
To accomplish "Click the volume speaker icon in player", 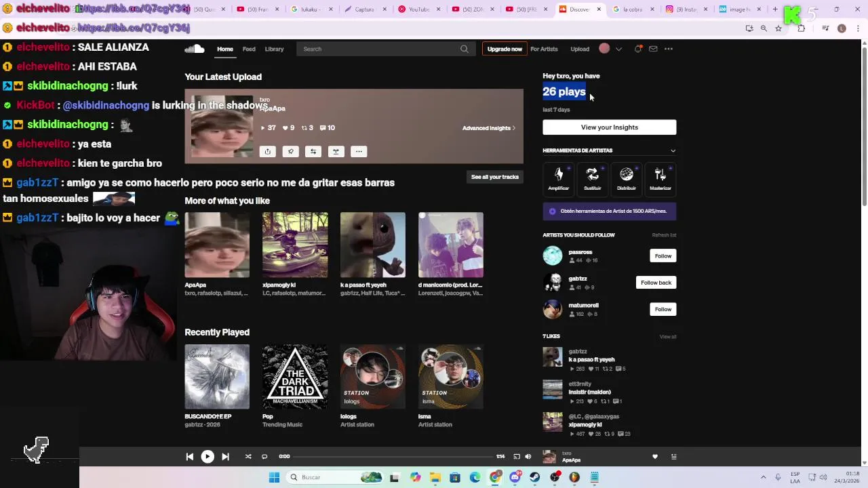I will 528,457.
